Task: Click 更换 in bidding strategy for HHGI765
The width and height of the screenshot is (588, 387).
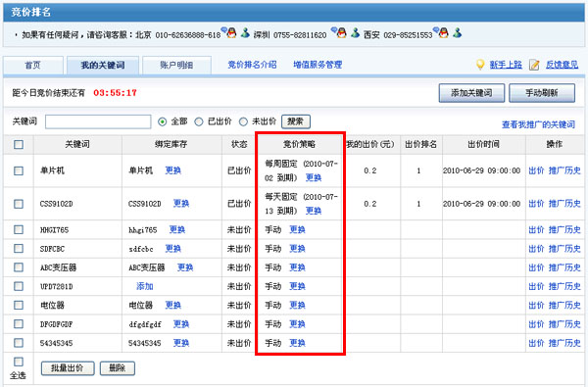Action: coord(297,229)
